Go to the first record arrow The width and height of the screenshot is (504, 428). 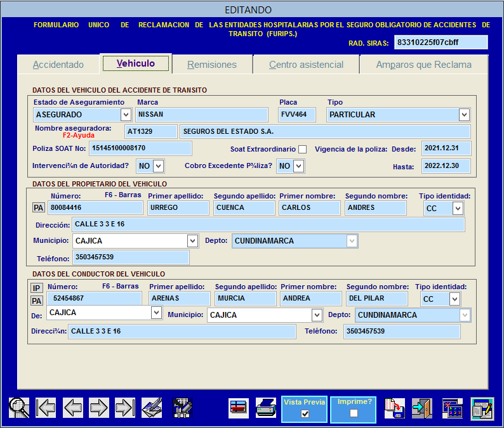click(46, 408)
